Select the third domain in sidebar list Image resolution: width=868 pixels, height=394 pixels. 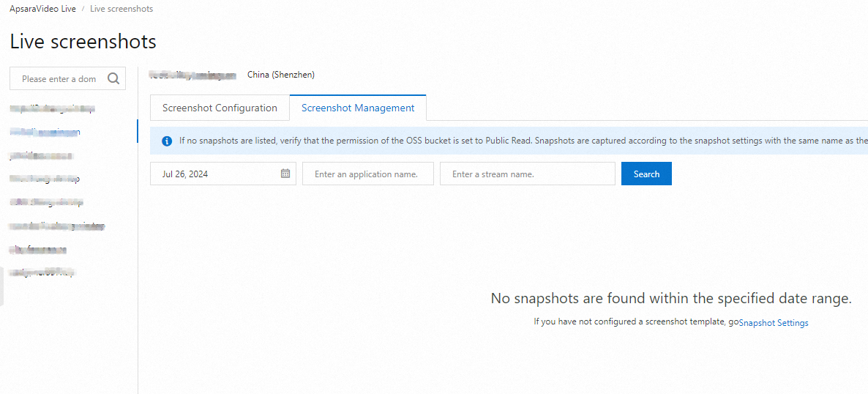point(41,155)
